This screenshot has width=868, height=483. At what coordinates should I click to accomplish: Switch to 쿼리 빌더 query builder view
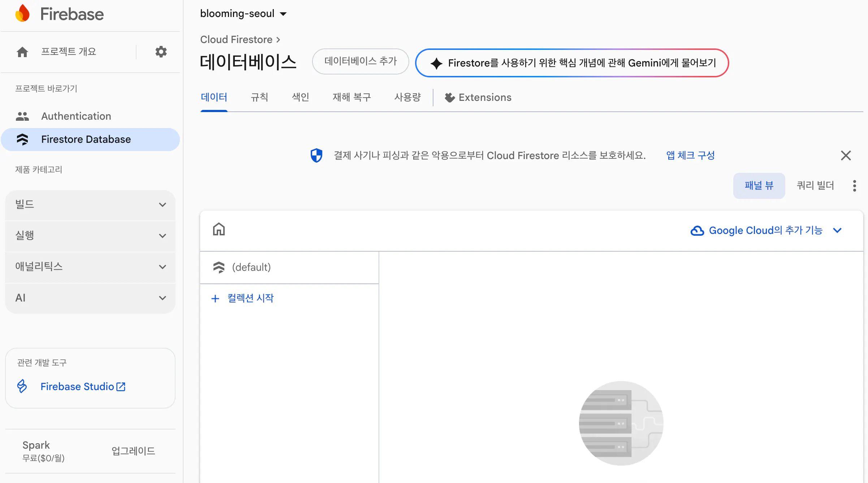[815, 186]
